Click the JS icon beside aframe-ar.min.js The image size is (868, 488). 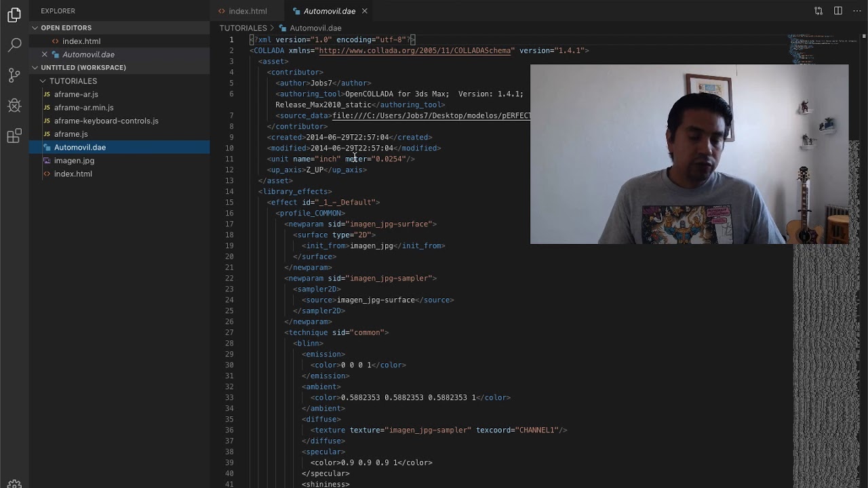point(47,108)
